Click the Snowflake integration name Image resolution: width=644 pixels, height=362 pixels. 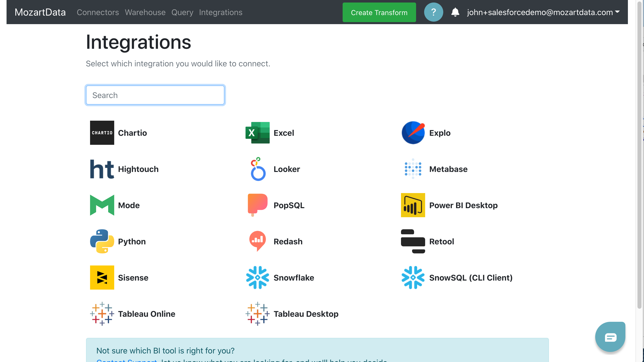[x=294, y=278]
